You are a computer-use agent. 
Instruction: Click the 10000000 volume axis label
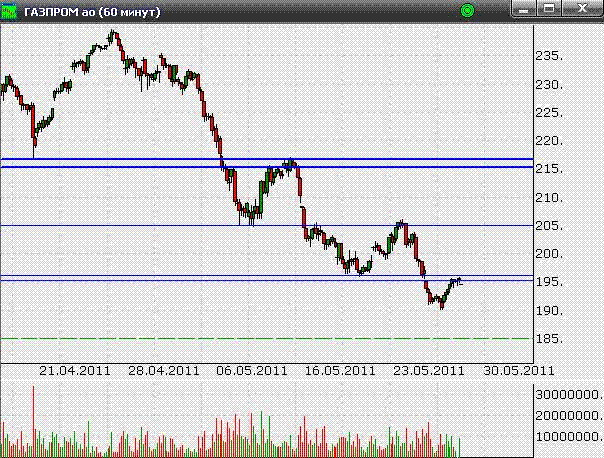pos(569,436)
